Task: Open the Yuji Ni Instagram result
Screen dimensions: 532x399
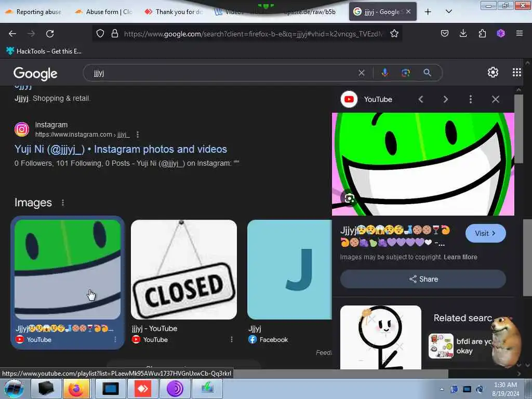Action: click(x=121, y=149)
